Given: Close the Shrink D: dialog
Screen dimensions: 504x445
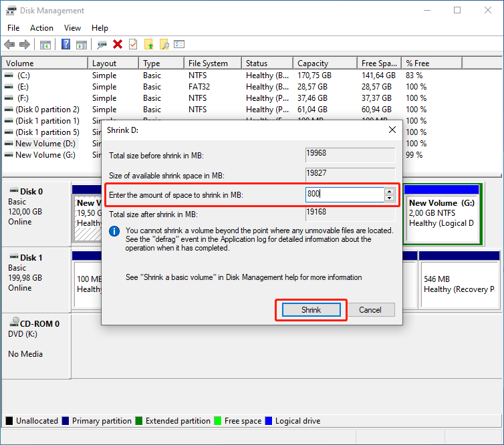Looking at the screenshot, I should 392,130.
